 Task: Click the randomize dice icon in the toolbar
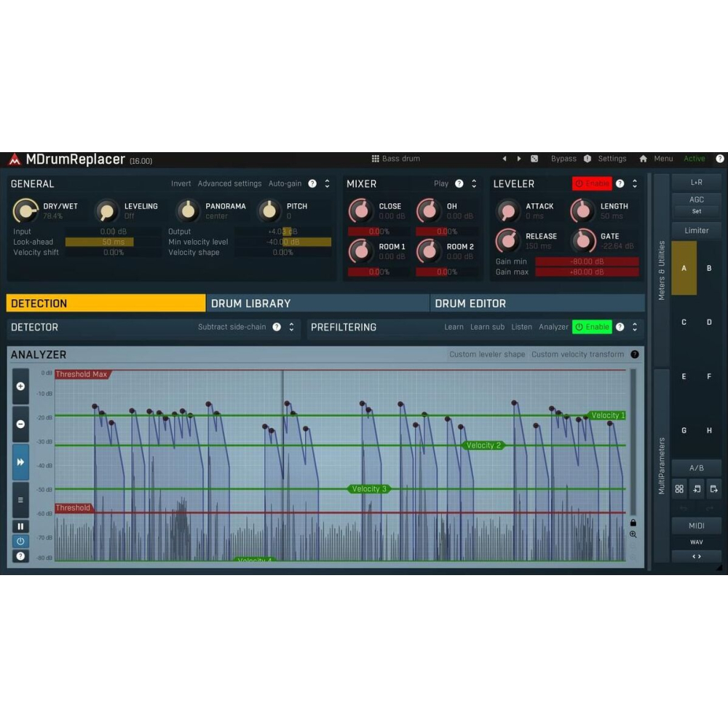tap(534, 158)
